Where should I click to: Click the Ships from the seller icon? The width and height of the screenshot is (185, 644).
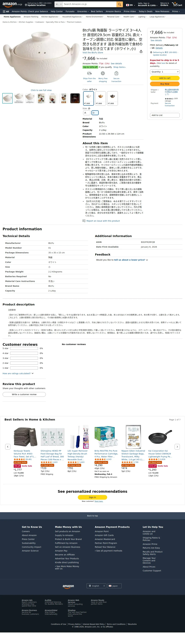point(89,73)
